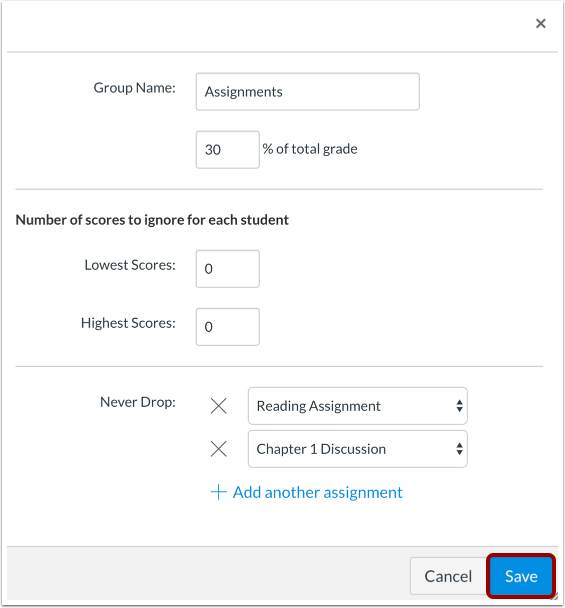Click the Lowest Scores label
This screenshot has height=608, width=565.
pyautogui.click(x=130, y=265)
